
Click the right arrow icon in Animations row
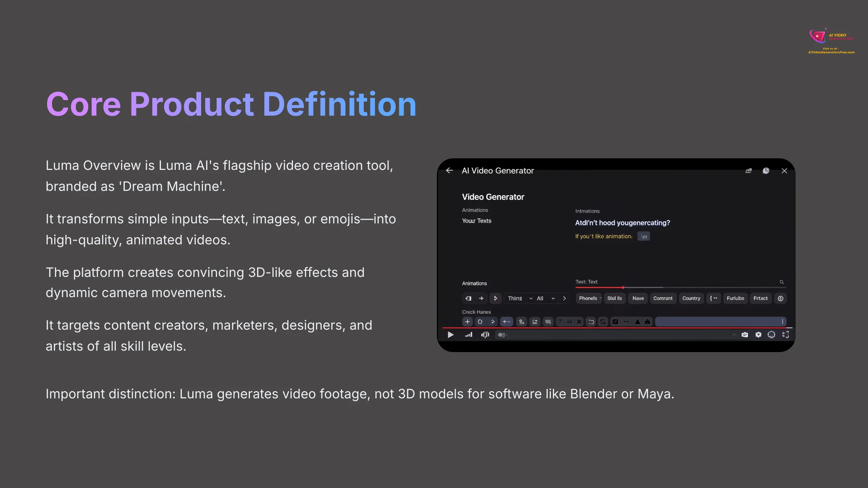point(481,298)
